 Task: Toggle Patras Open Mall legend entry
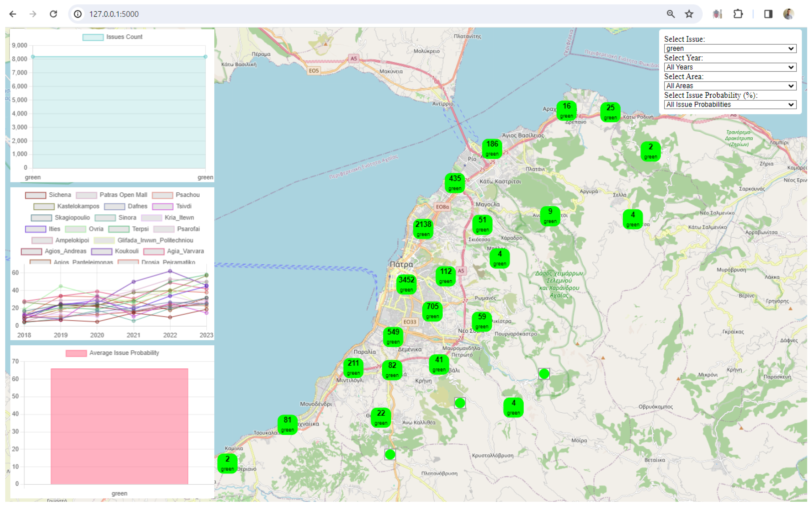click(x=123, y=195)
